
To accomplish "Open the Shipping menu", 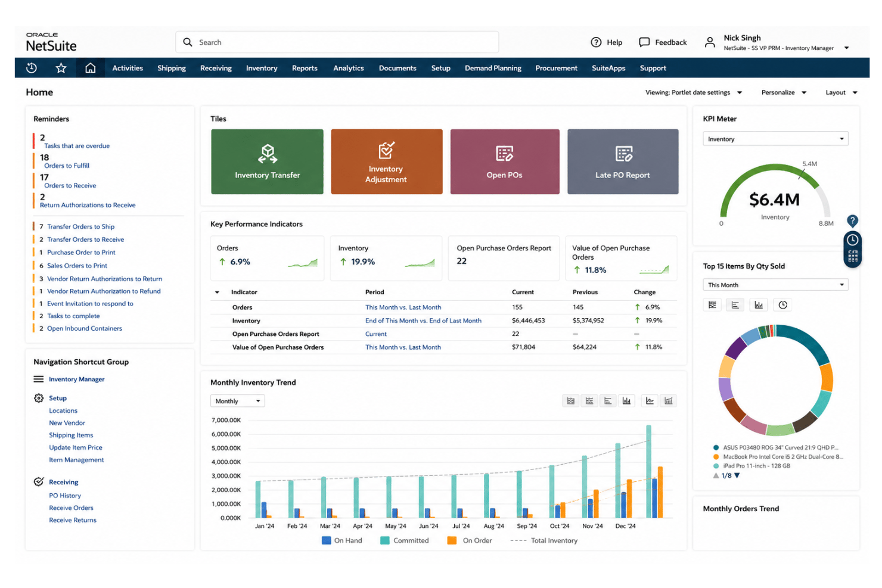I will [172, 68].
